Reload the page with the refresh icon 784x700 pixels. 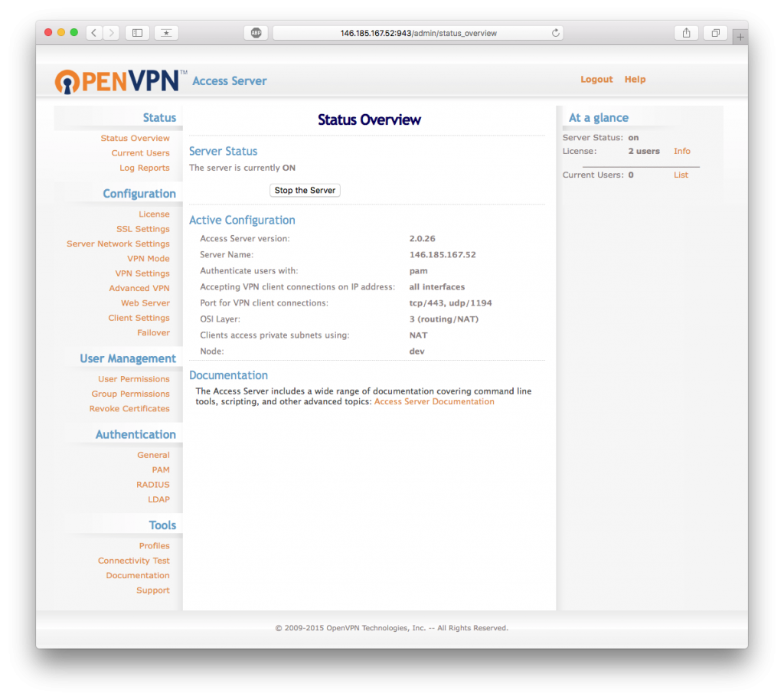[556, 33]
